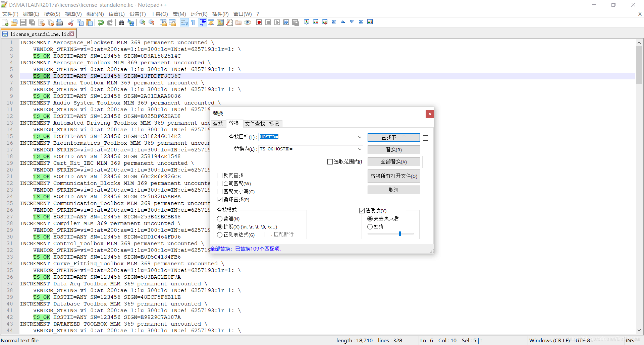Click the Document Map toolbar icon
This screenshot has width=644, height=345.
[220, 22]
